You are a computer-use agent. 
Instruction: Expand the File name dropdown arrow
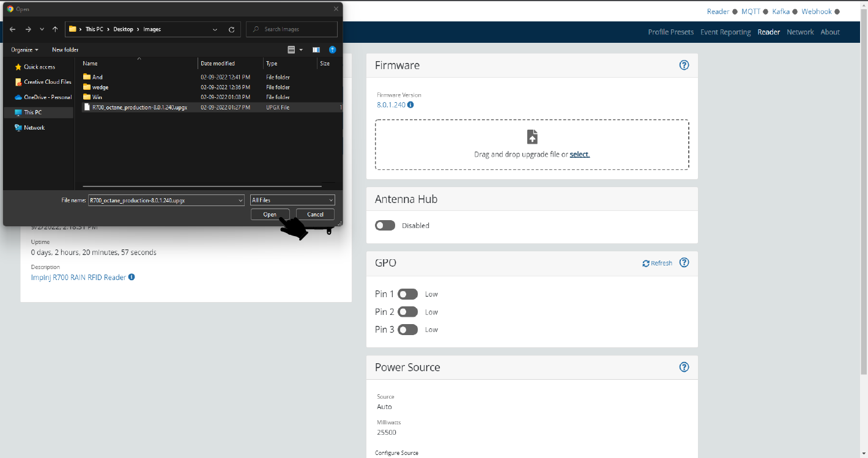[x=240, y=200]
